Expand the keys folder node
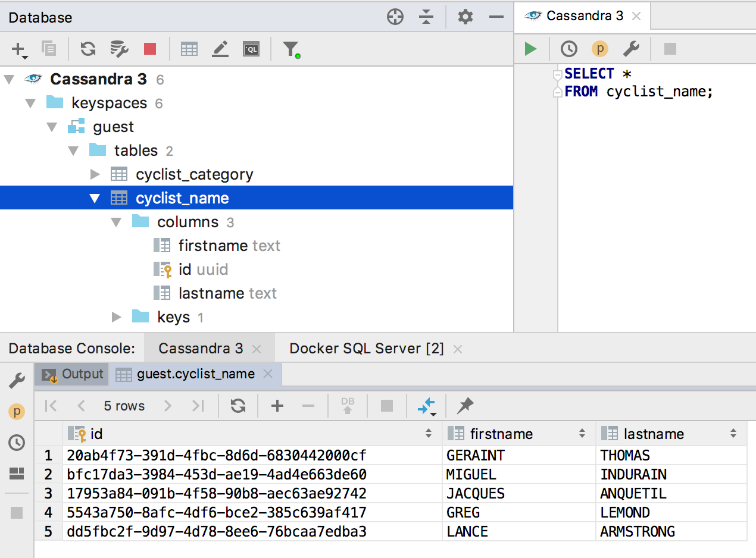The image size is (756, 558). [x=116, y=317]
